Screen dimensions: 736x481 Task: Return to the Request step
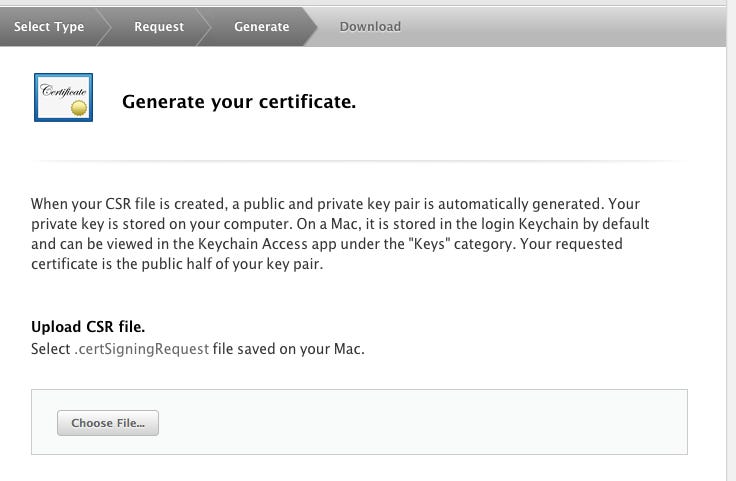159,27
